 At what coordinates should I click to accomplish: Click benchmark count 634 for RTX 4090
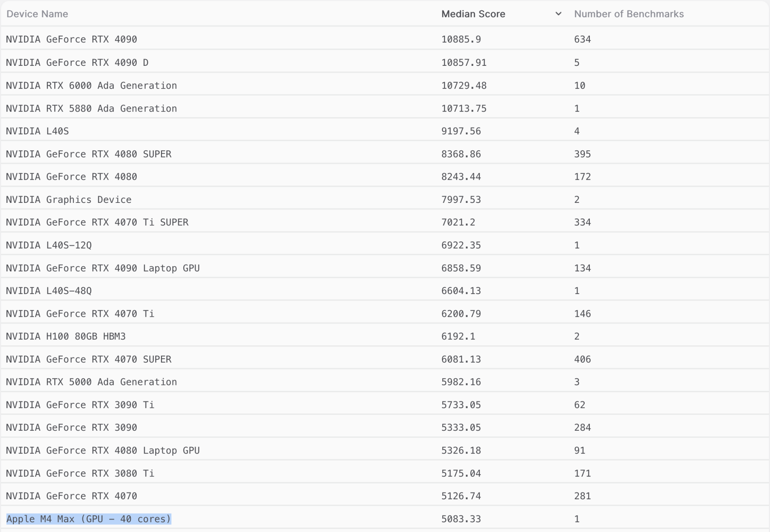[582, 39]
